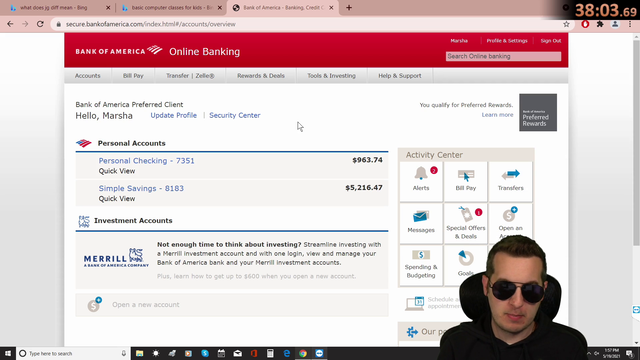Open a new browser tab

[x=349, y=7]
